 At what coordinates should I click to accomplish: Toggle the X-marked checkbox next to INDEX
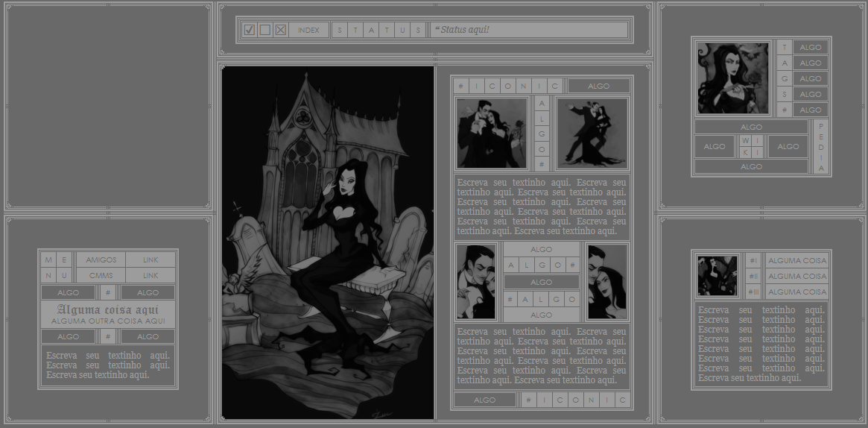pos(281,30)
